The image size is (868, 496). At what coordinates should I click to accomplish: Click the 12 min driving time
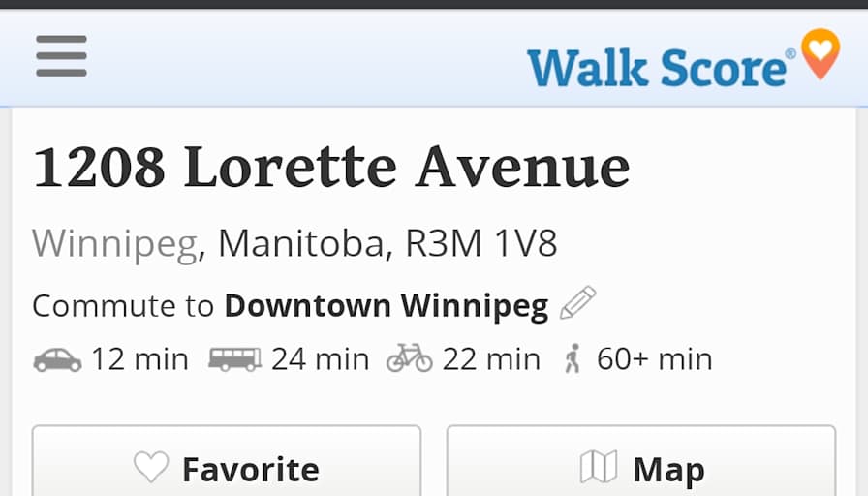tap(139, 359)
